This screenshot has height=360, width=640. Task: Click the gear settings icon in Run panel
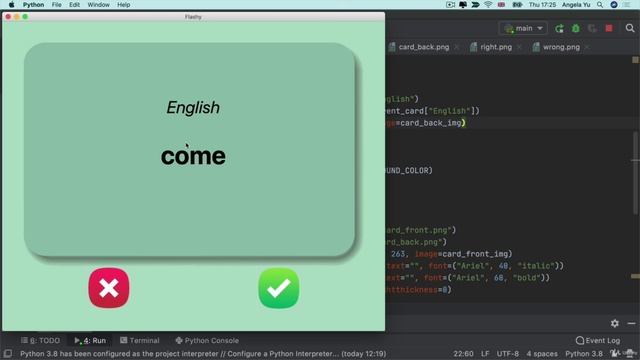(615, 323)
